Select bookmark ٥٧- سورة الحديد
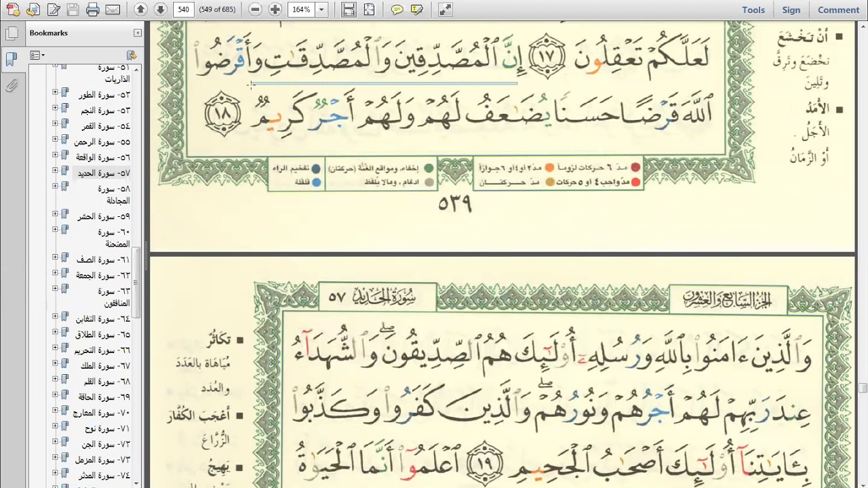The height and width of the screenshot is (488, 868). click(103, 173)
